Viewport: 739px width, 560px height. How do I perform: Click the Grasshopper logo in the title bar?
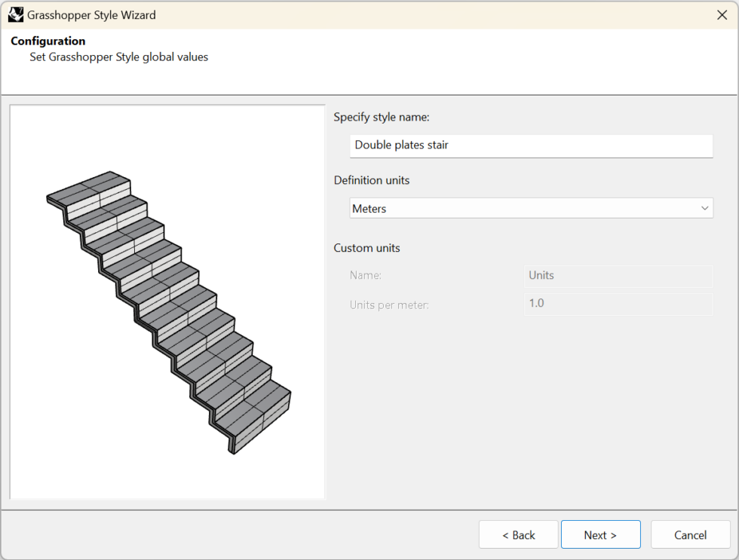(15, 14)
